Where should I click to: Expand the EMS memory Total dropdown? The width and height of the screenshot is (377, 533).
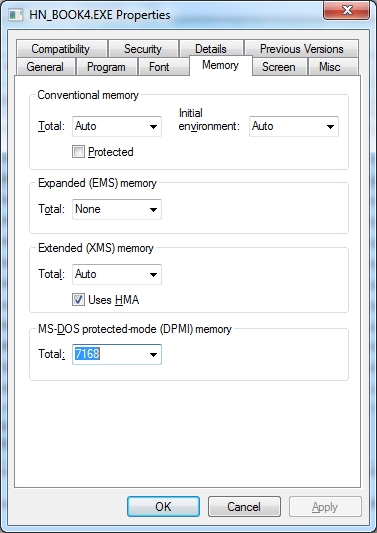point(117,209)
